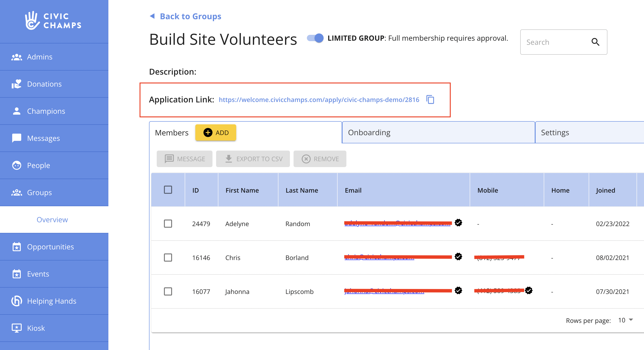Click the REMOVE button

(x=320, y=159)
